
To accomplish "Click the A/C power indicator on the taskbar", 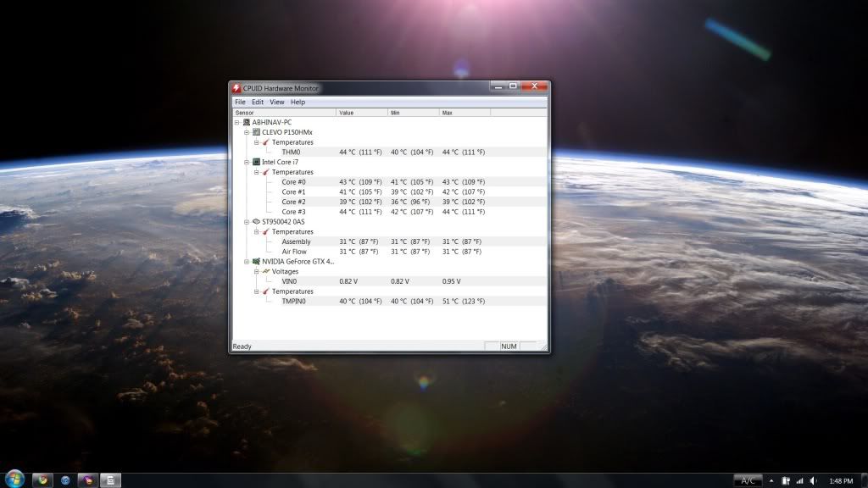I will pyautogui.click(x=748, y=481).
